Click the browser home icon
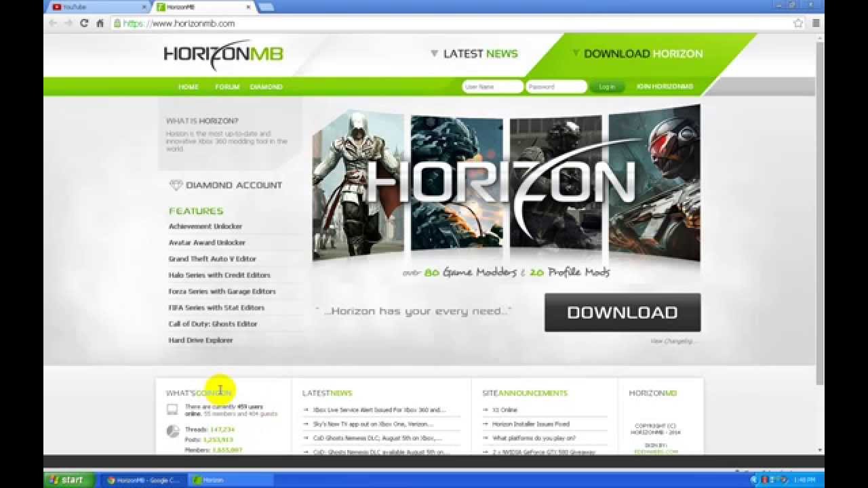This screenshot has height=488, width=868. [x=100, y=23]
